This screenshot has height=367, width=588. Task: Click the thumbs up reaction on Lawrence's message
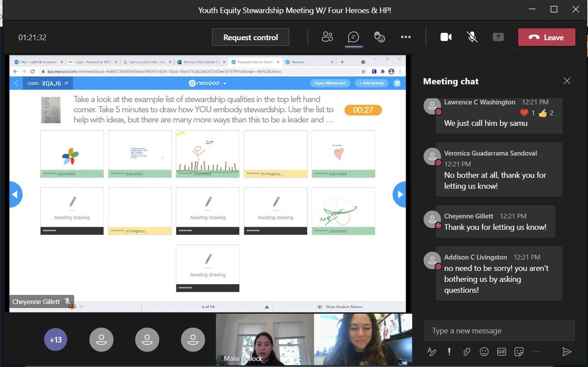click(x=542, y=113)
